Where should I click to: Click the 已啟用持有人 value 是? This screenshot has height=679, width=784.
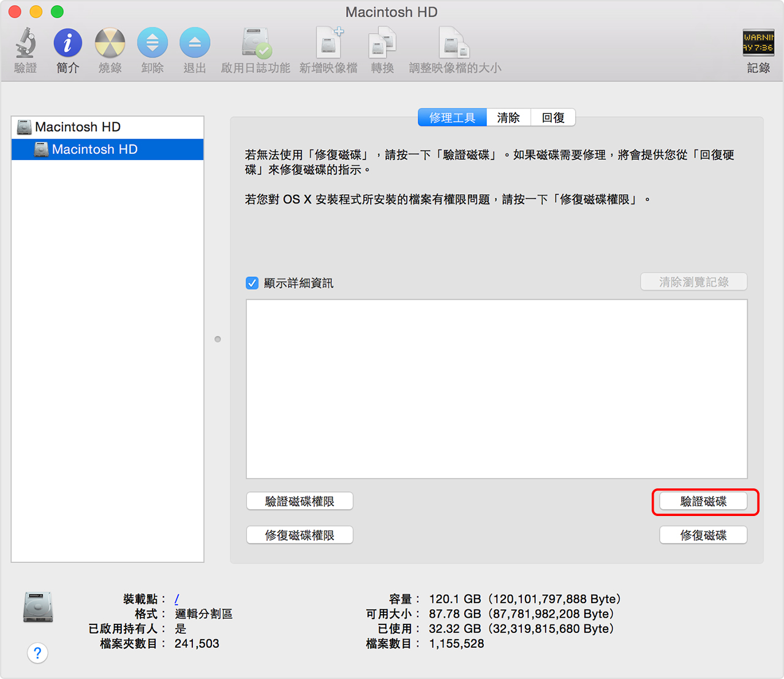tap(181, 629)
